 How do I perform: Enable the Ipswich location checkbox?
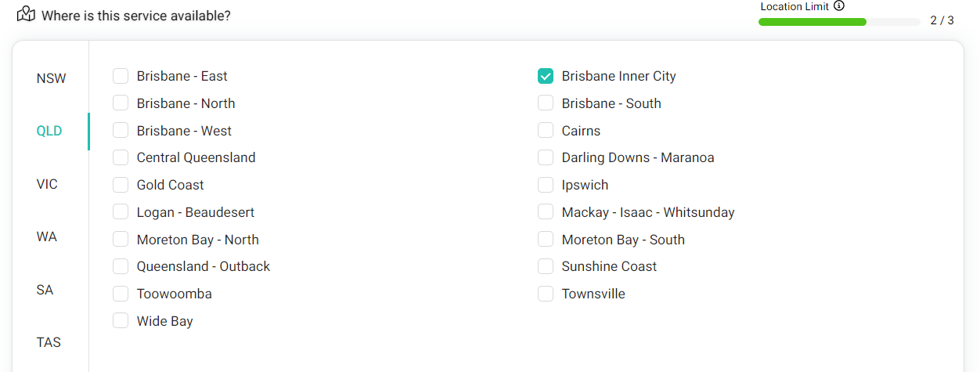[546, 185]
